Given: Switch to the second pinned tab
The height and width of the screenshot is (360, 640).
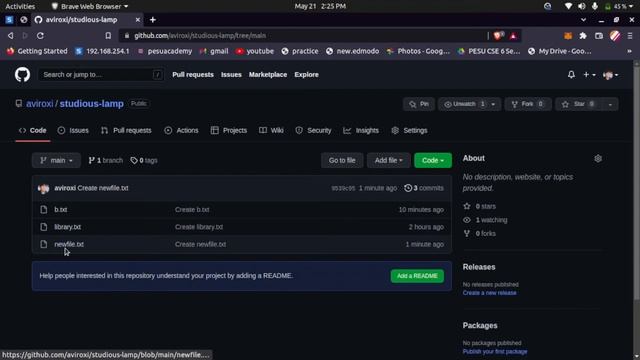Looking at the screenshot, I should point(24,20).
